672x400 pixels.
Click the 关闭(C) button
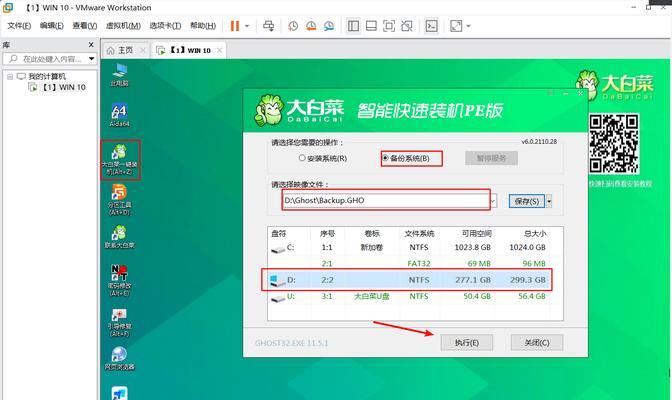[x=537, y=343]
